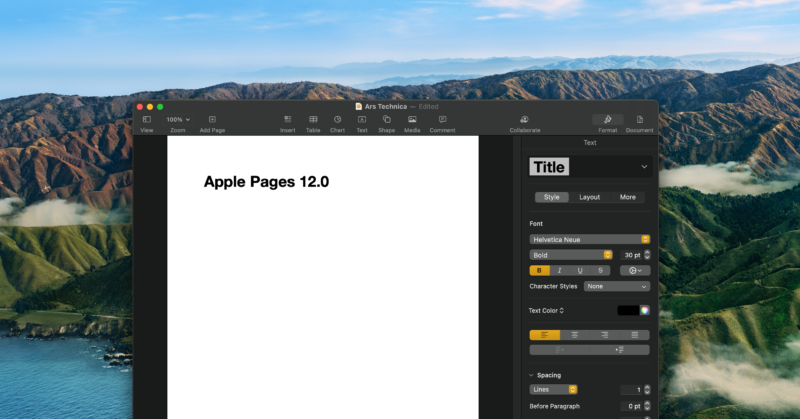Open the Insert menu in toolbar

click(x=287, y=120)
